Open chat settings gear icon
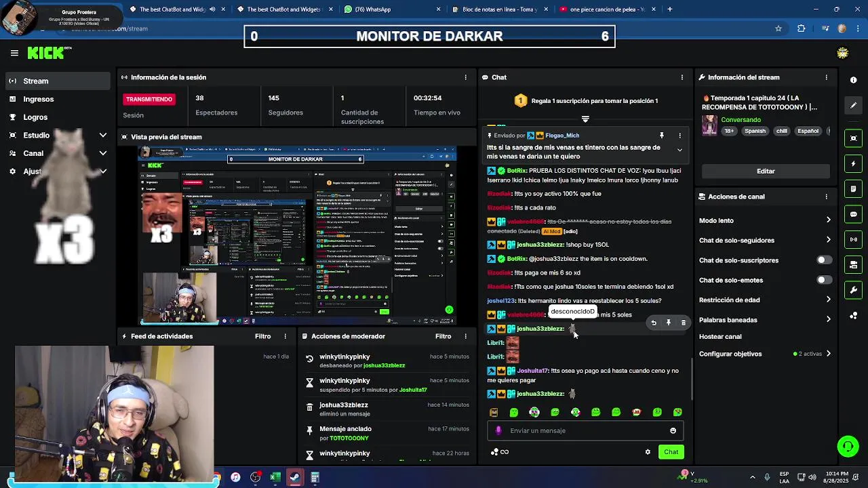Viewport: 868px width, 488px height. [648, 452]
